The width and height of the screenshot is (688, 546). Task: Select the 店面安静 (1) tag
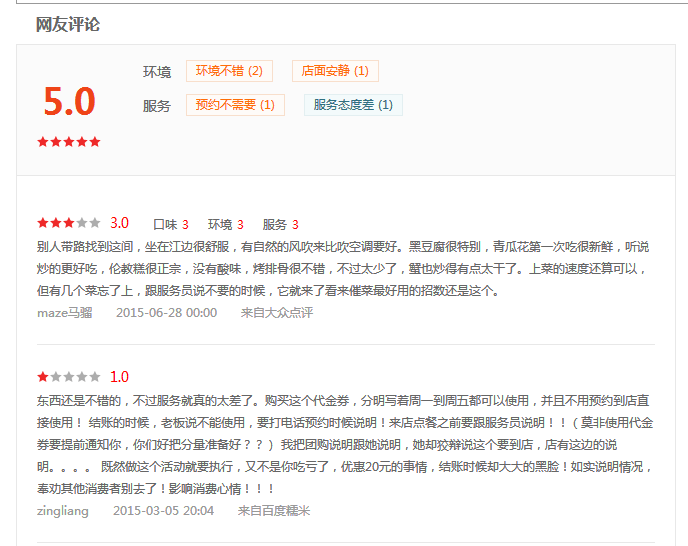click(335, 71)
